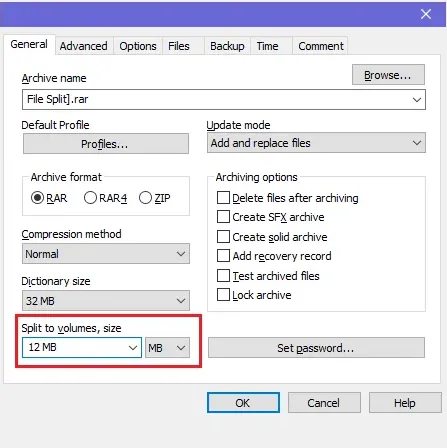Toggle the Lock archive checkbox
This screenshot has height=448, width=447.
coord(223,295)
